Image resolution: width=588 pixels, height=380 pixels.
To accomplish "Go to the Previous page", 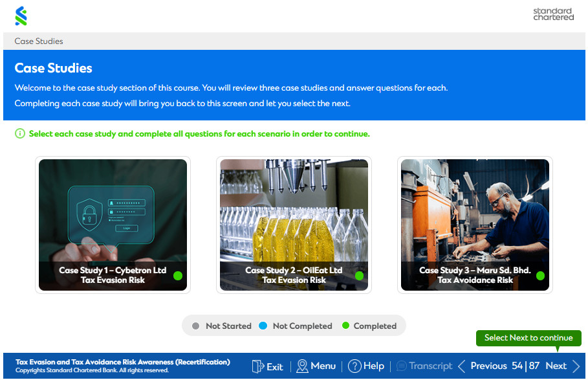I will (x=488, y=366).
